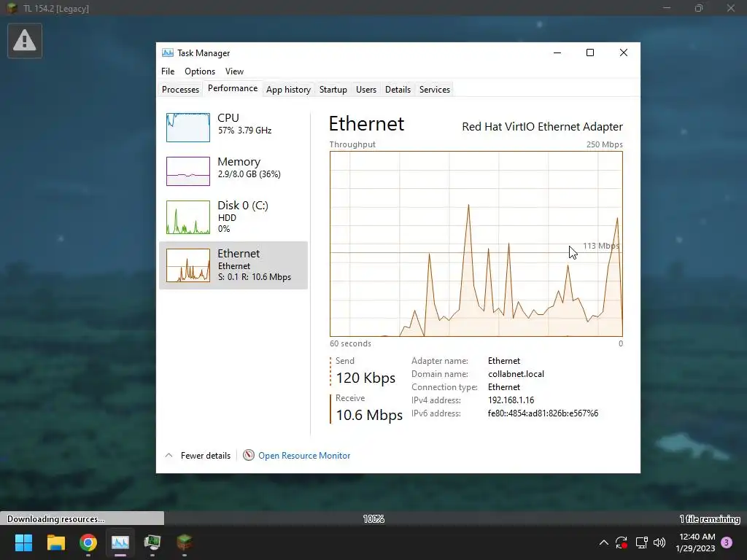Click the collabnet.local domain name
This screenshot has height=560, width=747.
[516, 374]
